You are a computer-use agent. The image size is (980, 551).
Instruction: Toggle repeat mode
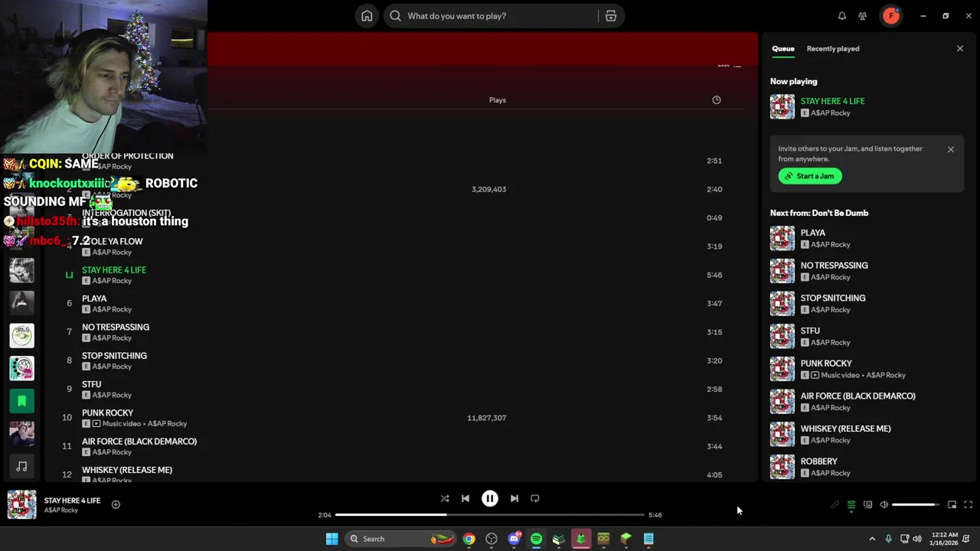click(x=535, y=498)
